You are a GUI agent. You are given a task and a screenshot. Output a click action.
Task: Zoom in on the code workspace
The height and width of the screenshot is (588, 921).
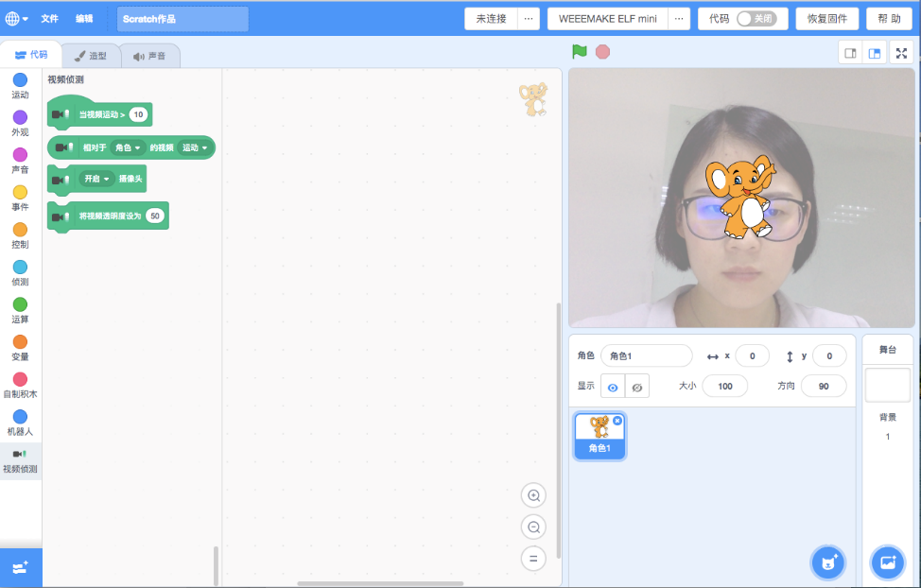(533, 495)
